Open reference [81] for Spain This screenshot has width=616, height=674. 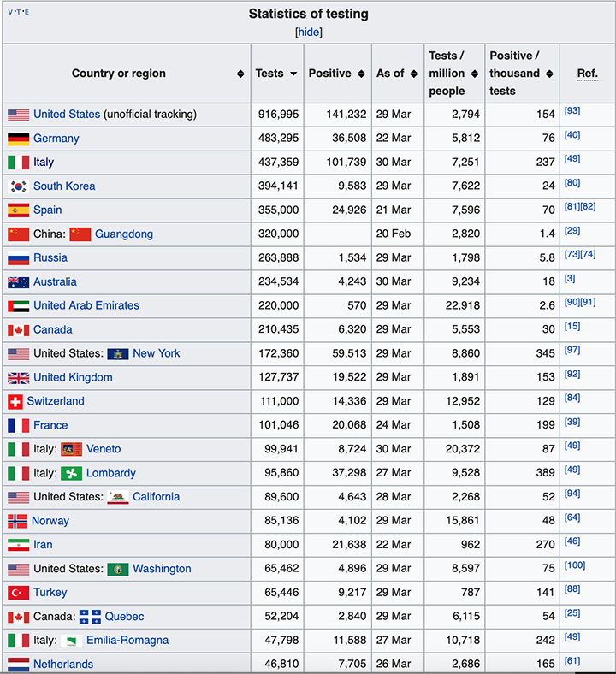pyautogui.click(x=572, y=206)
